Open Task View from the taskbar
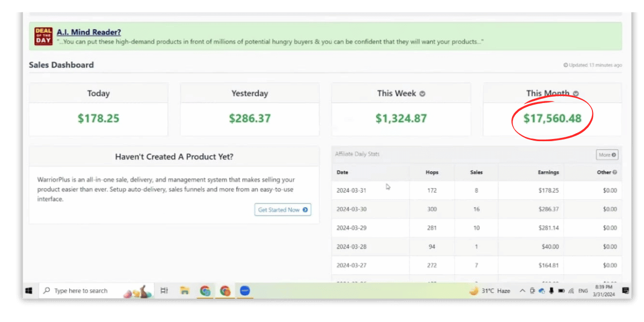The height and width of the screenshot is (322, 644). tap(164, 290)
